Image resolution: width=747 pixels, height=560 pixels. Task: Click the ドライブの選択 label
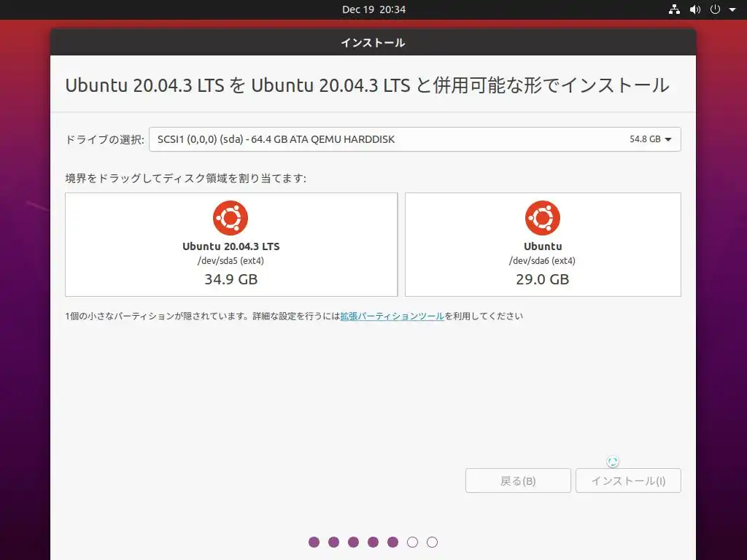coord(104,139)
